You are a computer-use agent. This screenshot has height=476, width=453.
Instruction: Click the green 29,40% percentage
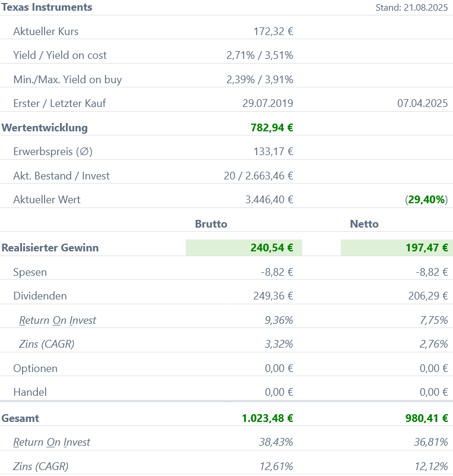[x=426, y=200]
